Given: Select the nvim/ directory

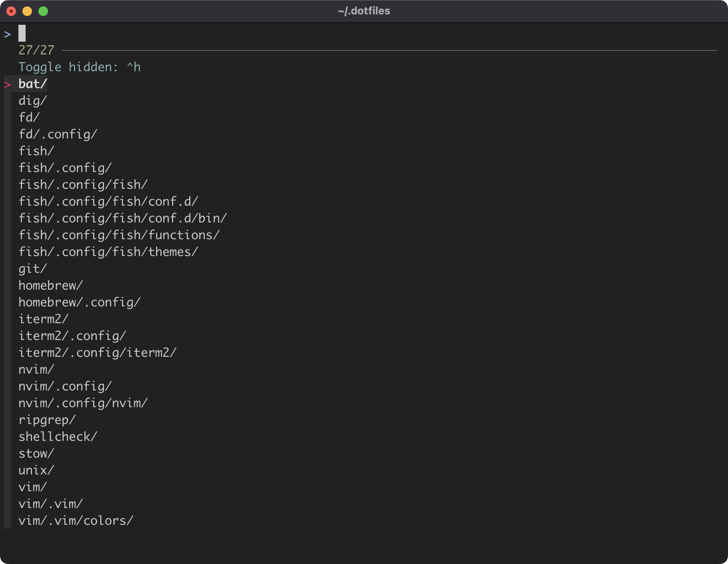Looking at the screenshot, I should [x=36, y=369].
